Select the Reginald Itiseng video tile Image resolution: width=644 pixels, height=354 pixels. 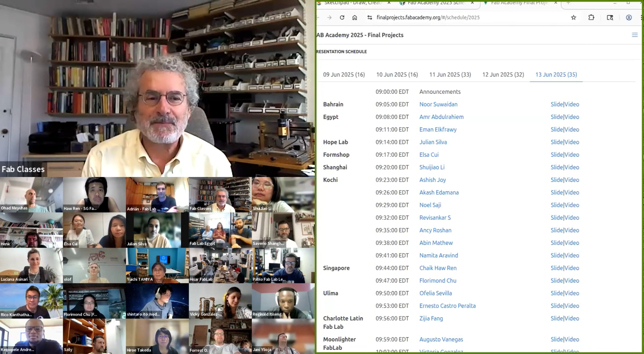pyautogui.click(x=283, y=301)
